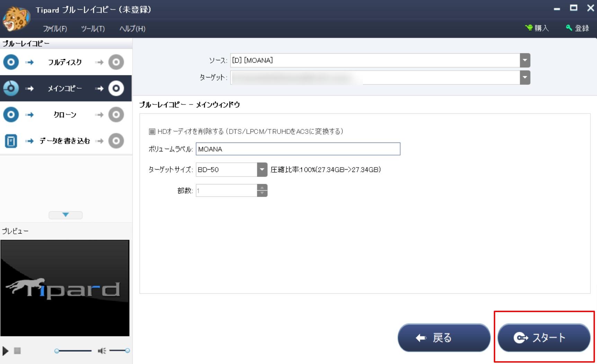The width and height of the screenshot is (597, 364).
Task: Open the ヘルプ(H) menu
Action: (132, 29)
